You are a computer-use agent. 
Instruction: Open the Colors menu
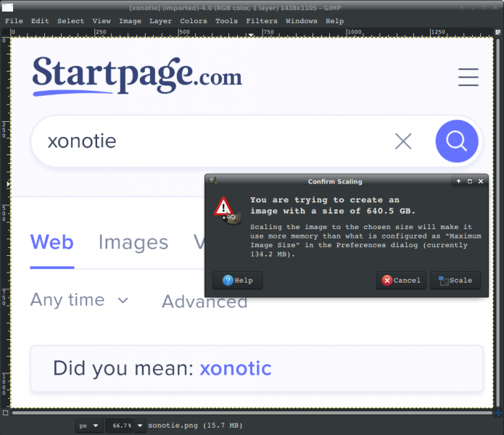coord(194,21)
